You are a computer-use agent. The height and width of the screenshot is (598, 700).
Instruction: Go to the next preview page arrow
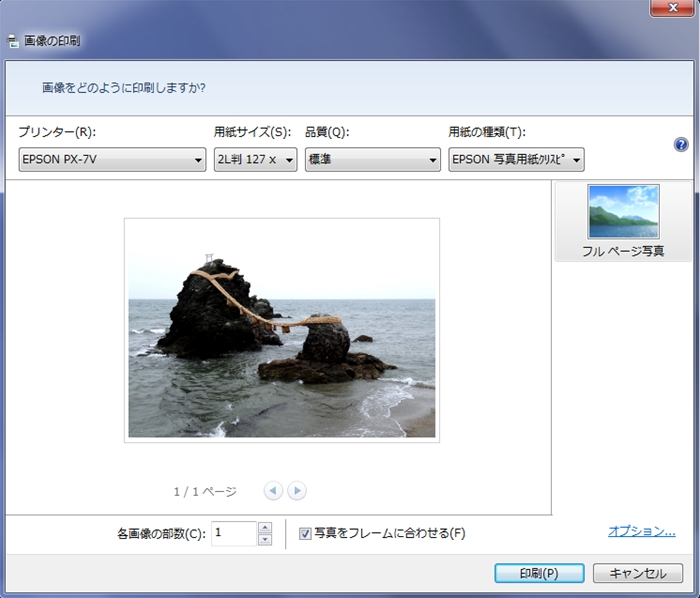297,491
